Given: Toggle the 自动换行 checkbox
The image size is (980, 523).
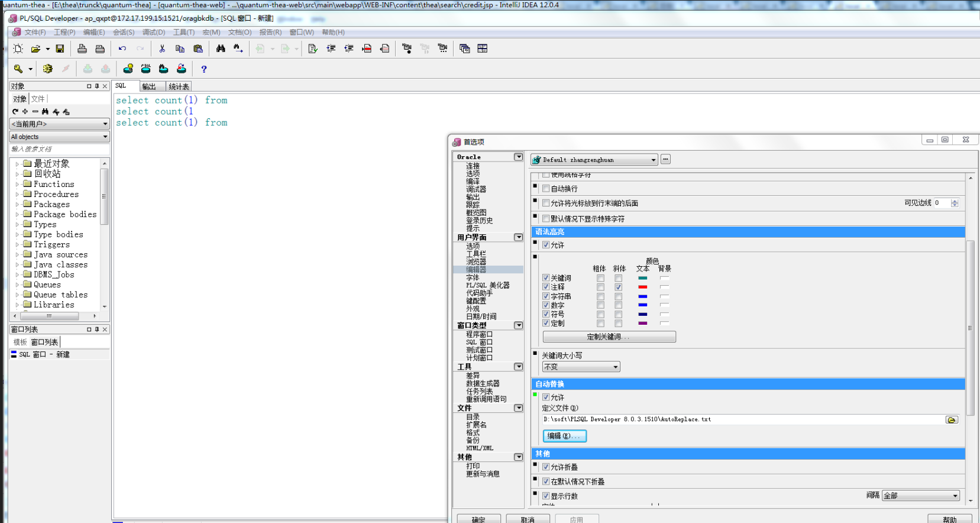Looking at the screenshot, I should click(546, 189).
